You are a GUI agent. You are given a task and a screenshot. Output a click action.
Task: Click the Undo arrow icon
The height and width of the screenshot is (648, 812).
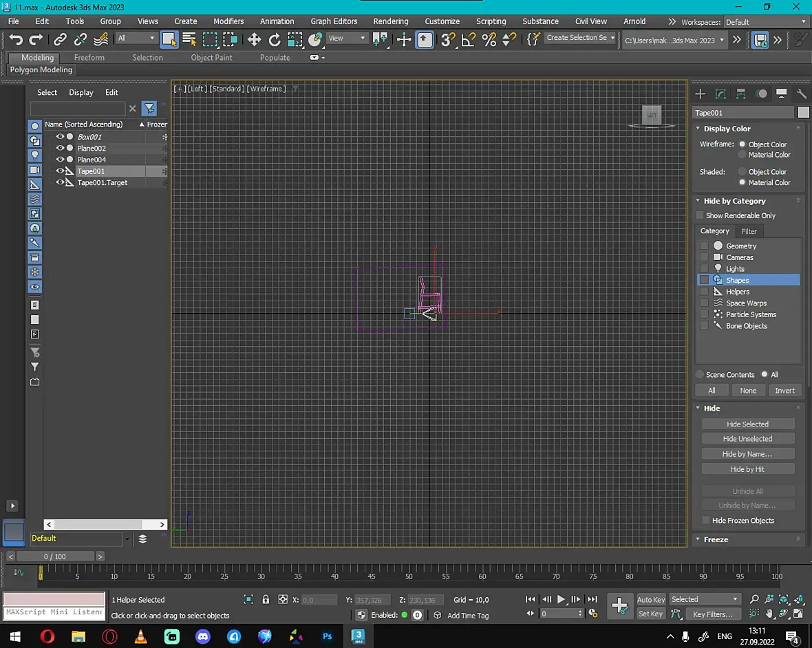pyautogui.click(x=16, y=39)
